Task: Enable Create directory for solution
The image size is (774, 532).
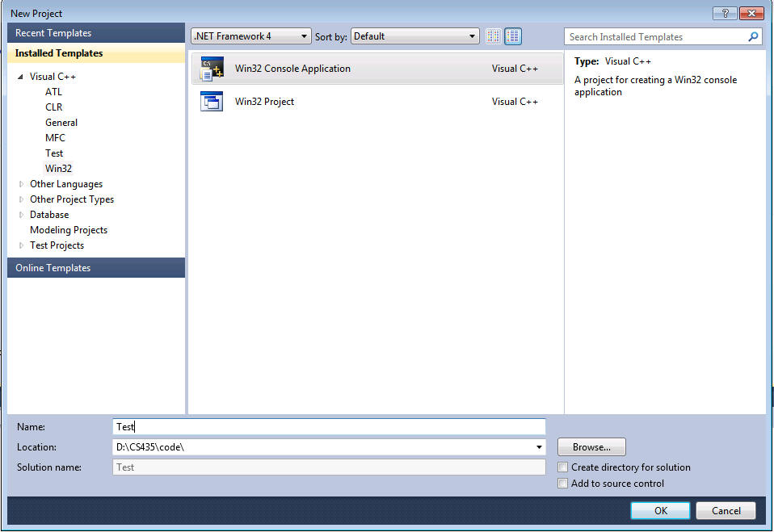Action: point(563,467)
